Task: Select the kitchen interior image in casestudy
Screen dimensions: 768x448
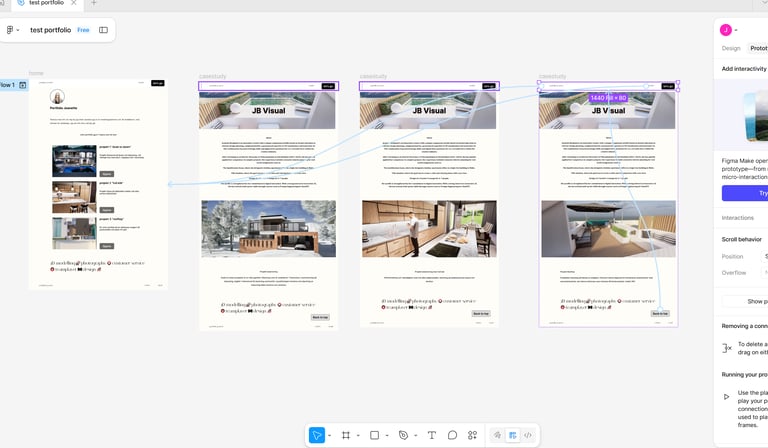Action: point(429,229)
